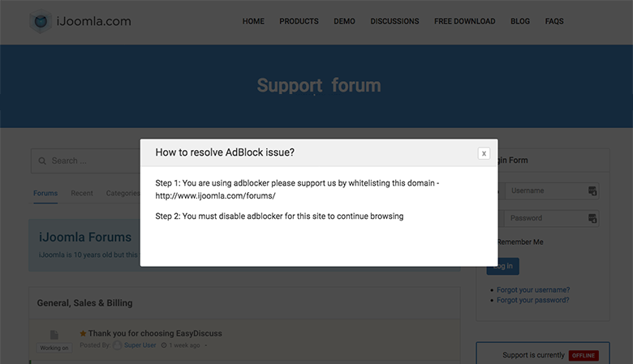Open the HOME menu item
Screen dimensions: 633x364
253,21
